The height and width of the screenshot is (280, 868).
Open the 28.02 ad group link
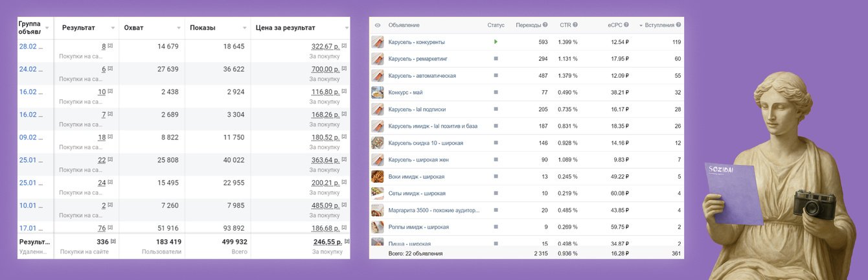click(30, 47)
